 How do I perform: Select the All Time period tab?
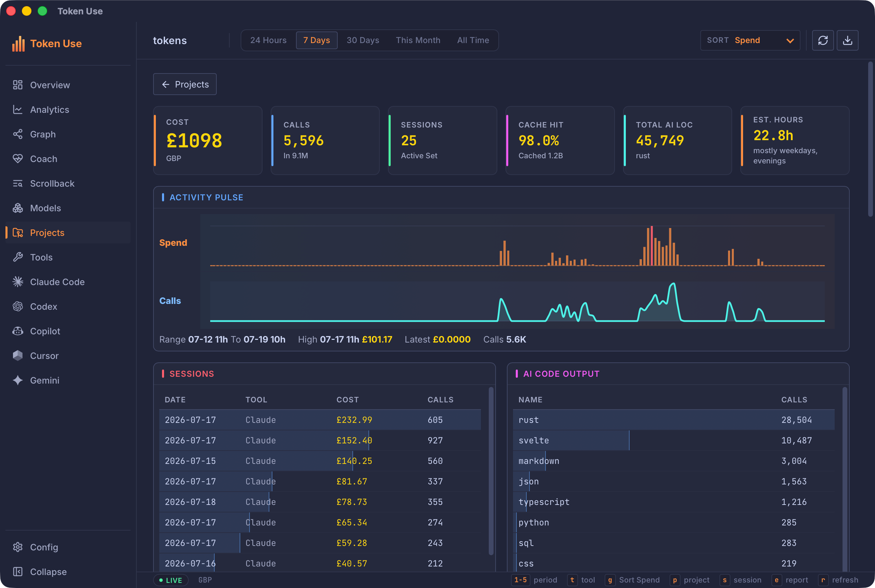tap(473, 40)
